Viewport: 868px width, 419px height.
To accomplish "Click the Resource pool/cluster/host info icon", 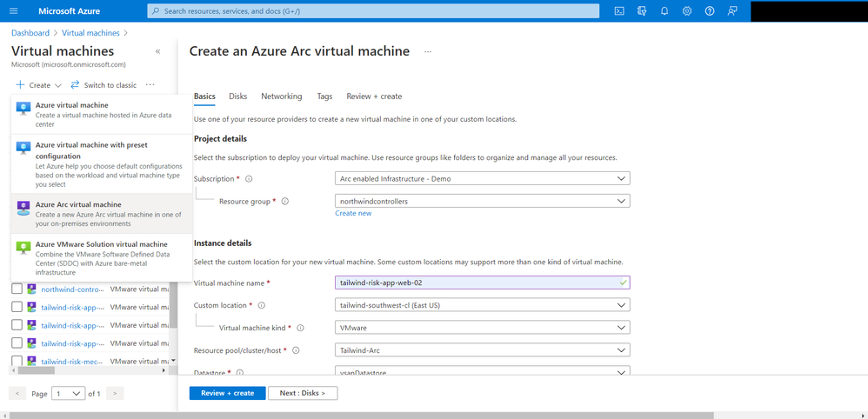I will click(x=296, y=350).
